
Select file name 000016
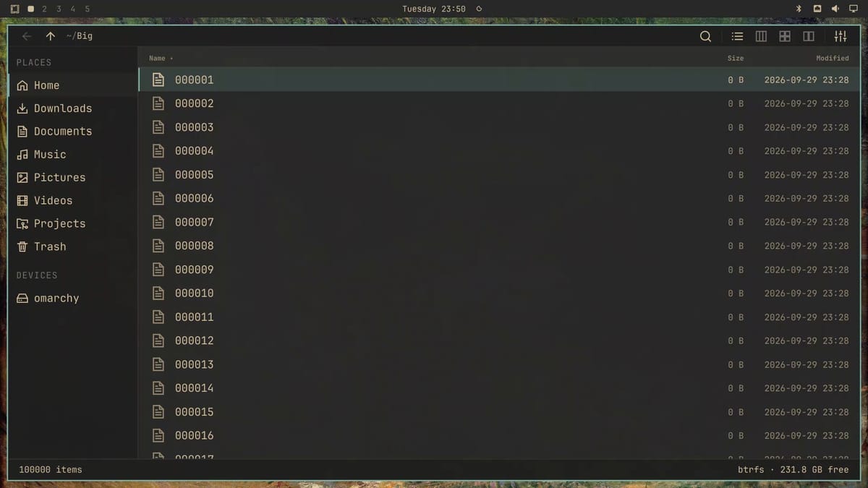tap(195, 435)
